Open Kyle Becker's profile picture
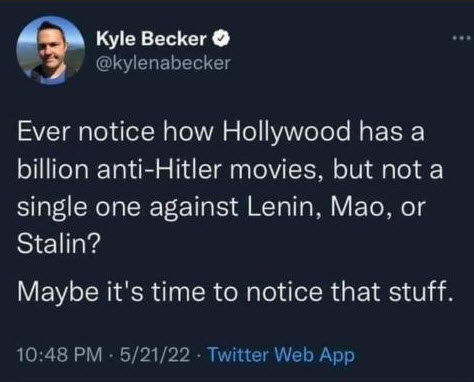Screen dimensions: 474x382 [51, 50]
